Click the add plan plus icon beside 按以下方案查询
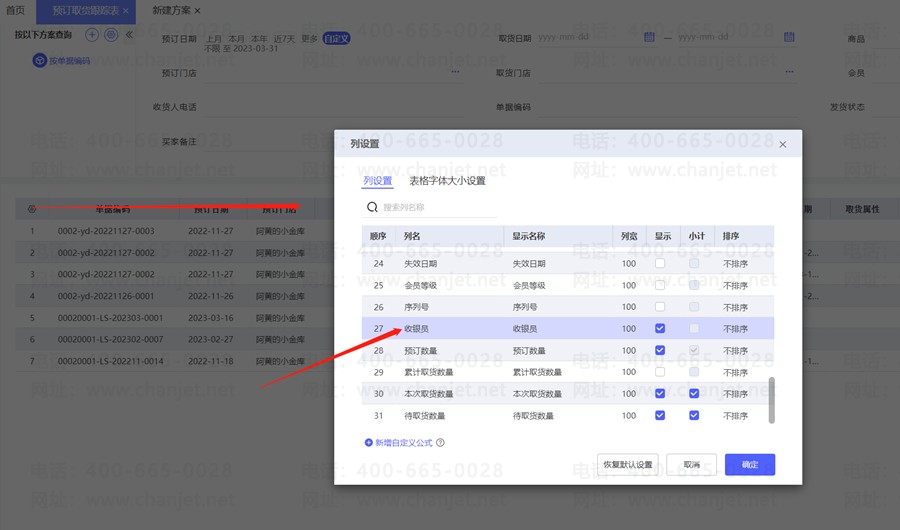 point(92,34)
